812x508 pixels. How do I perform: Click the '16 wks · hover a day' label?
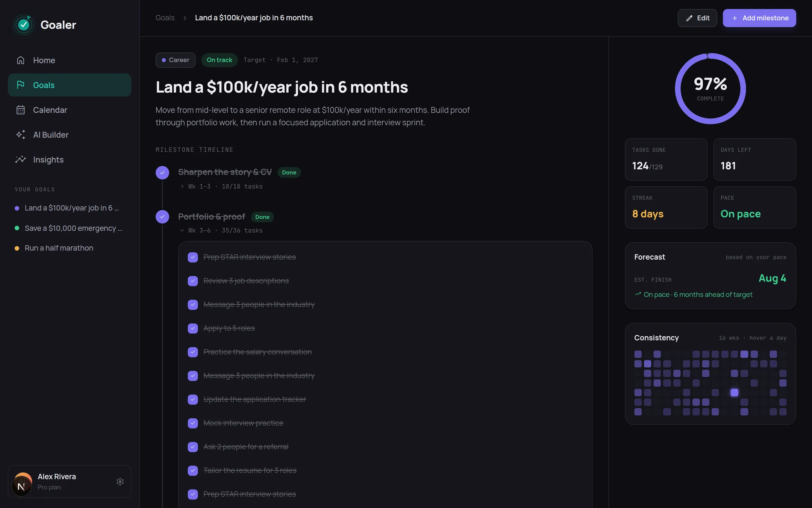[x=753, y=338]
